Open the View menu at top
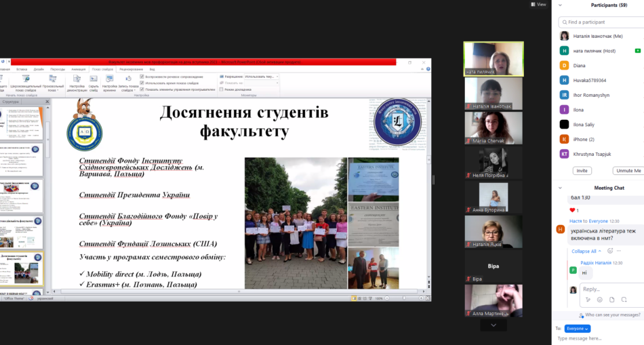Screen dimensions: 644x345 coord(538,4)
